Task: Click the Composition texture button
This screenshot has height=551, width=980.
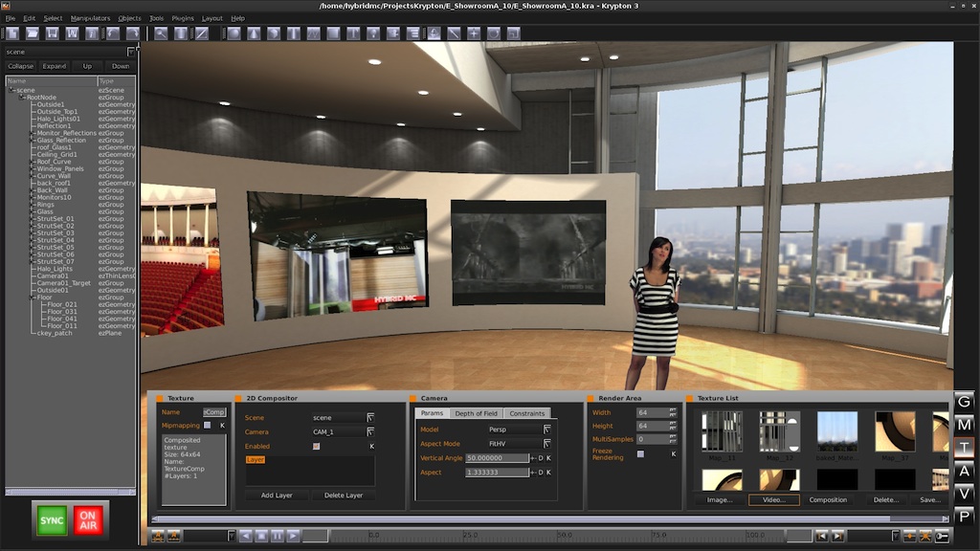Action: [828, 499]
